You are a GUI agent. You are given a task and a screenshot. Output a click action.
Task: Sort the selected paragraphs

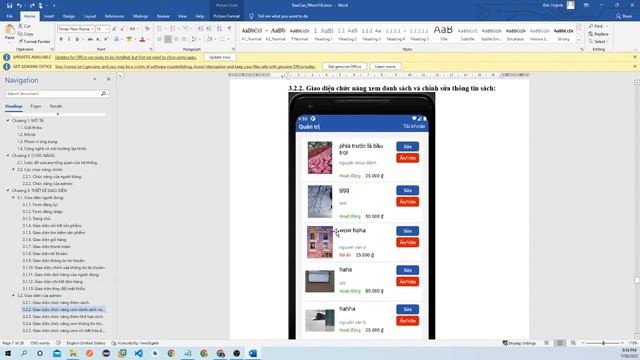point(220,29)
